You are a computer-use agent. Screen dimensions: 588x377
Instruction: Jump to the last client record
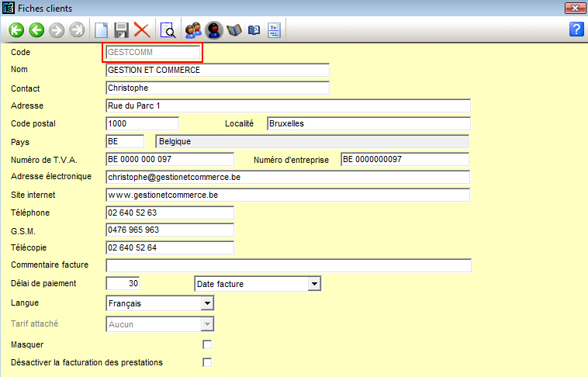pos(77,30)
